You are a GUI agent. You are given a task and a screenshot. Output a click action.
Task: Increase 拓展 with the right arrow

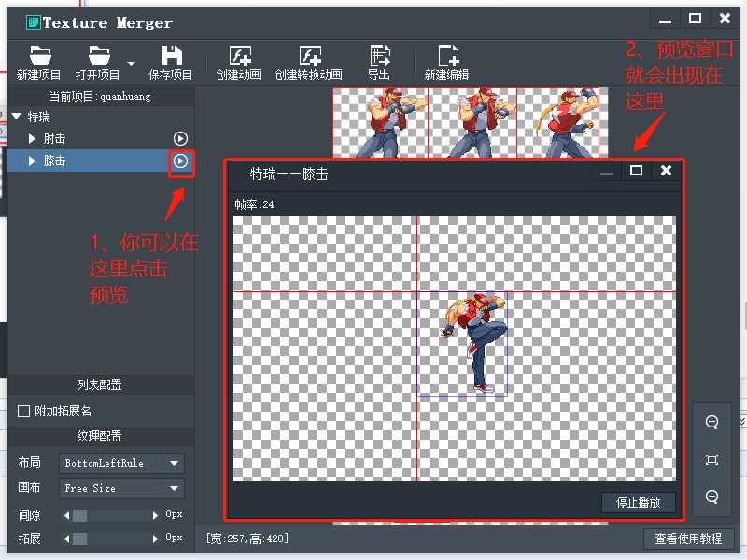point(155,539)
